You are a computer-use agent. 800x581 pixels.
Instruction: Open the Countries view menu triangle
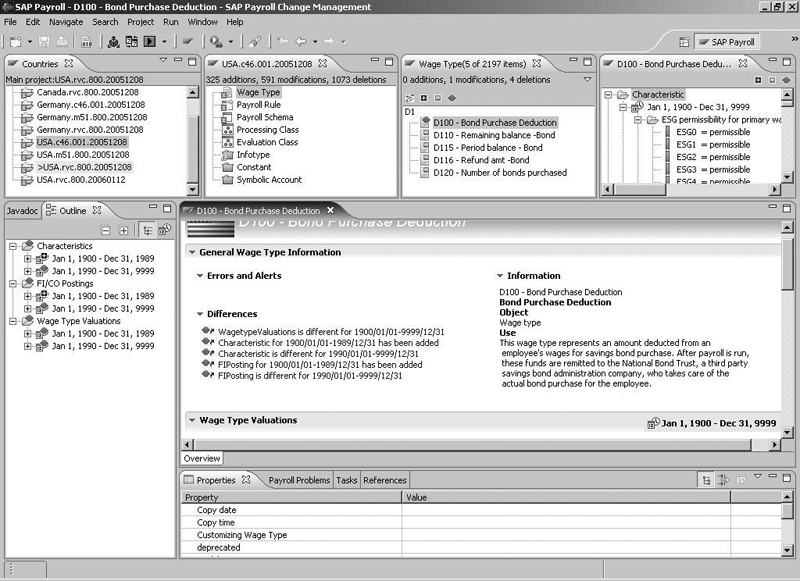pyautogui.click(x=163, y=60)
